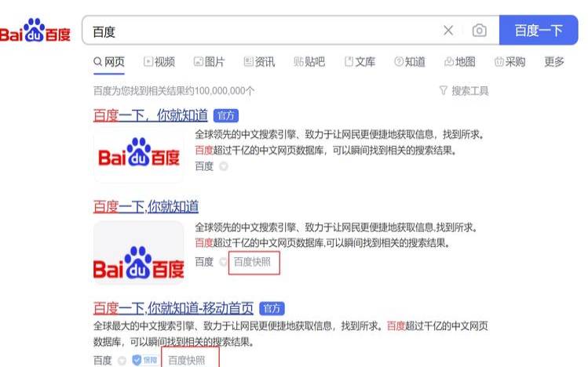Click the 百度 source name in second result
This screenshot has height=367, width=588.
[x=204, y=262]
